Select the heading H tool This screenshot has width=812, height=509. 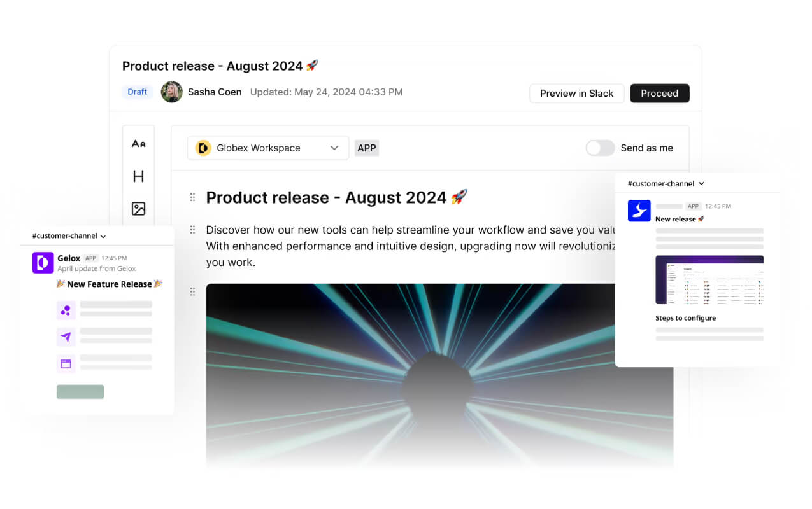tap(138, 176)
